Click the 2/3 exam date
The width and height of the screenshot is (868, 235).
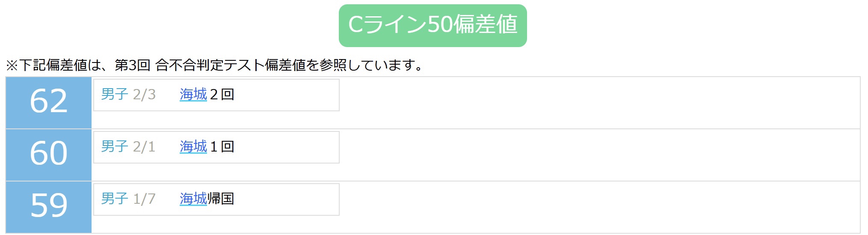tap(144, 94)
